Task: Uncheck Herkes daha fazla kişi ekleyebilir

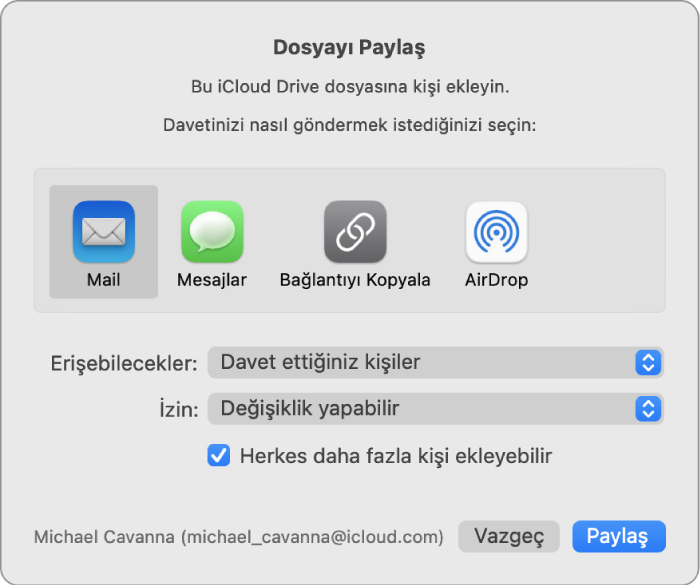Action: point(219,455)
